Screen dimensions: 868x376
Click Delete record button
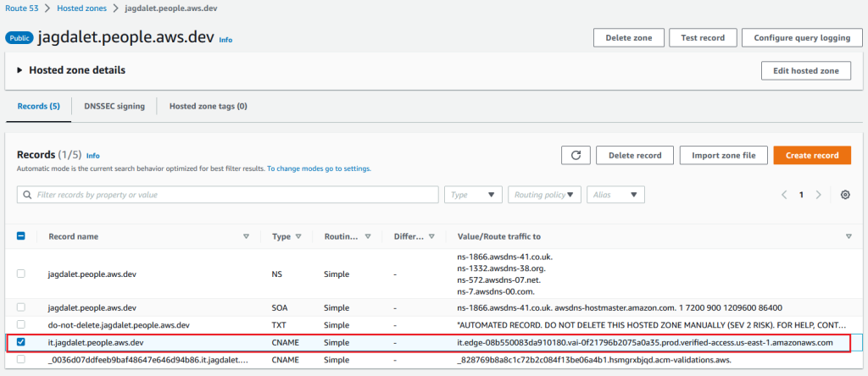point(635,155)
